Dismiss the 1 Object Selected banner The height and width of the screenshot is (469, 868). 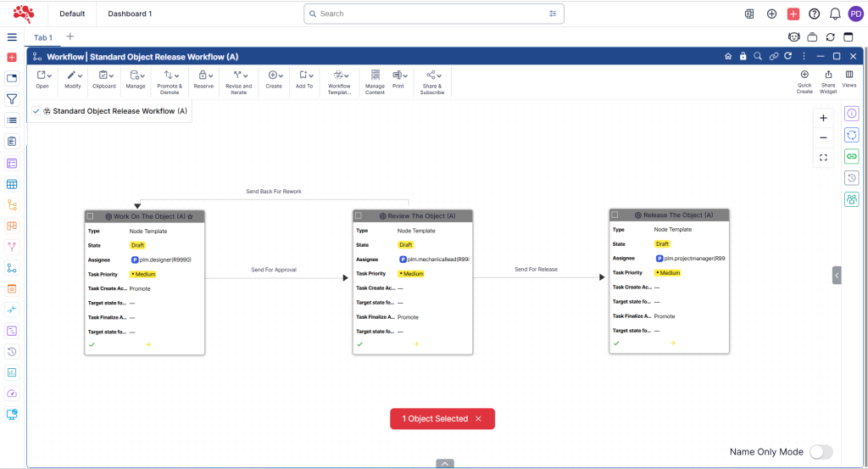(x=478, y=419)
